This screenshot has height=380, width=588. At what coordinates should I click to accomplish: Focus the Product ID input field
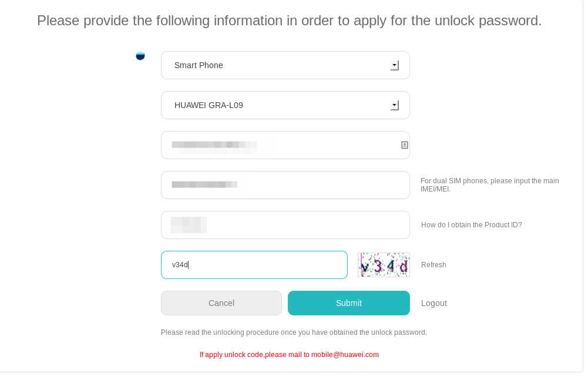pyautogui.click(x=285, y=225)
